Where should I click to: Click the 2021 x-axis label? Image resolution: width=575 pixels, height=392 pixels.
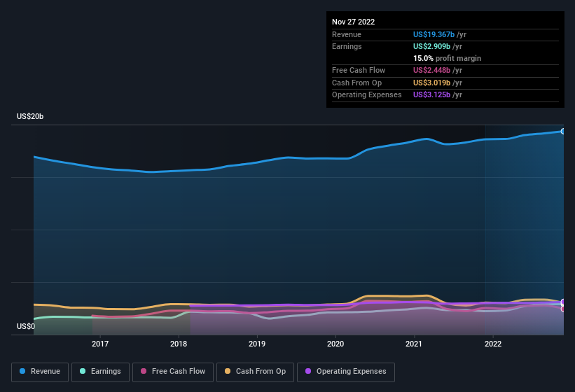(x=414, y=344)
